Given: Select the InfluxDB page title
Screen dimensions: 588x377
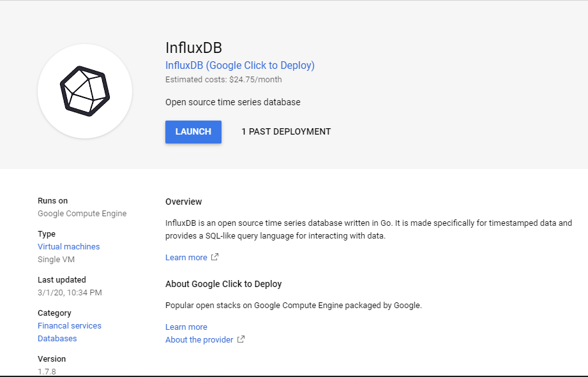Looking at the screenshot, I should pos(194,48).
